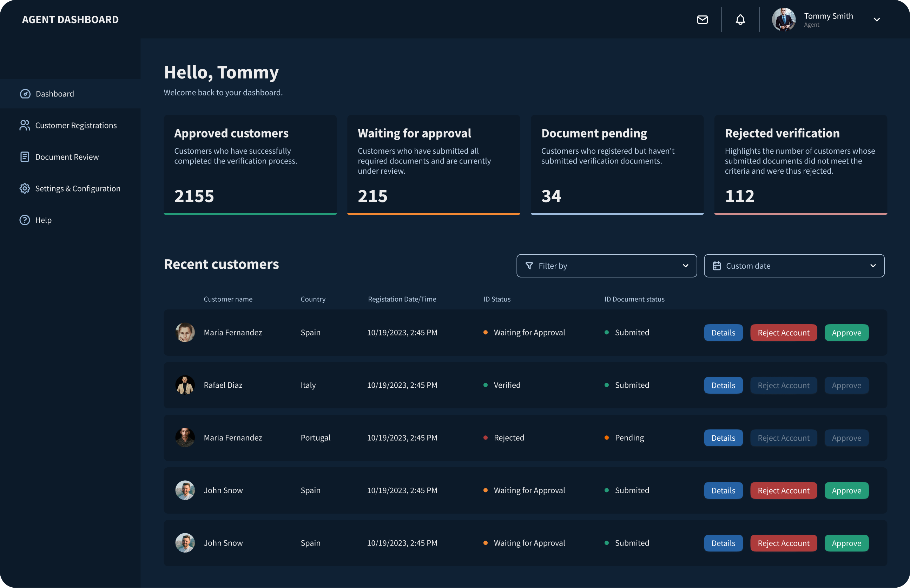Go to Customer Registrations menu item
The height and width of the screenshot is (588, 910).
tap(75, 125)
